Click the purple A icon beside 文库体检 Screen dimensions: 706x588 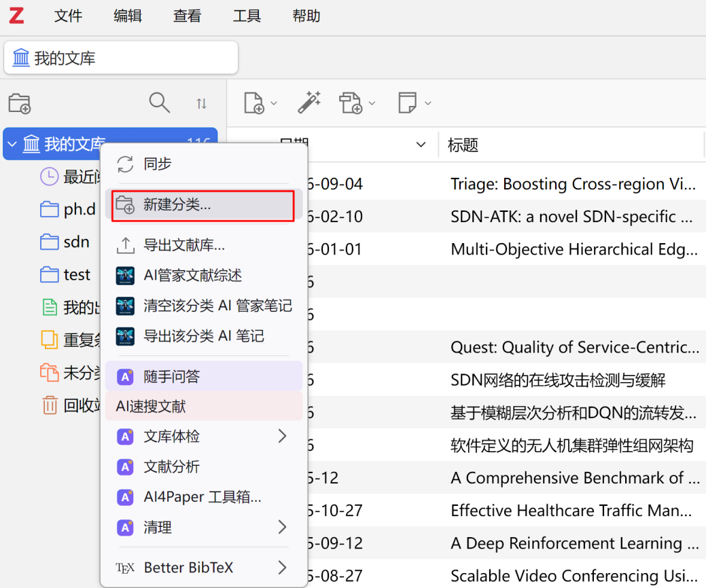click(125, 437)
